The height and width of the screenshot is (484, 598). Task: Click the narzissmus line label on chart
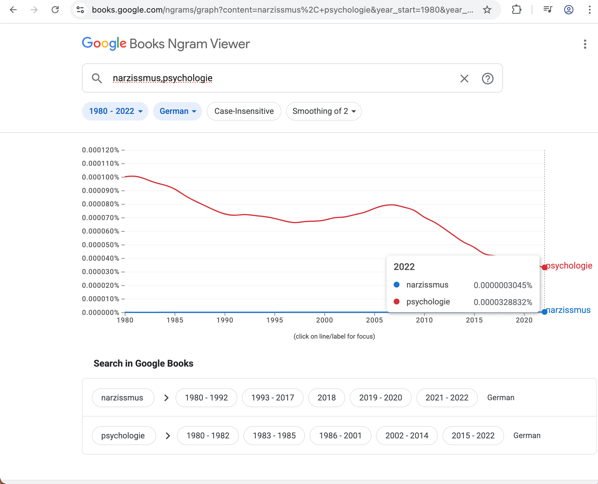point(568,310)
